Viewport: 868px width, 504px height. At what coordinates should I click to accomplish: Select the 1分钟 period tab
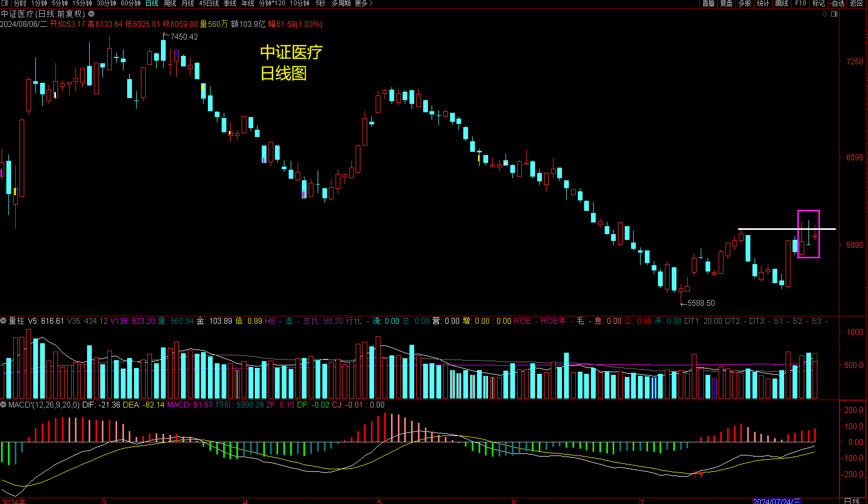click(39, 3)
